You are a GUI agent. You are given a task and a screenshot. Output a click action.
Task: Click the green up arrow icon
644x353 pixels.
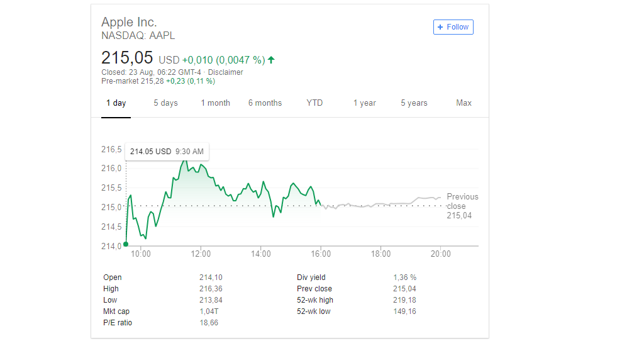pyautogui.click(x=271, y=60)
